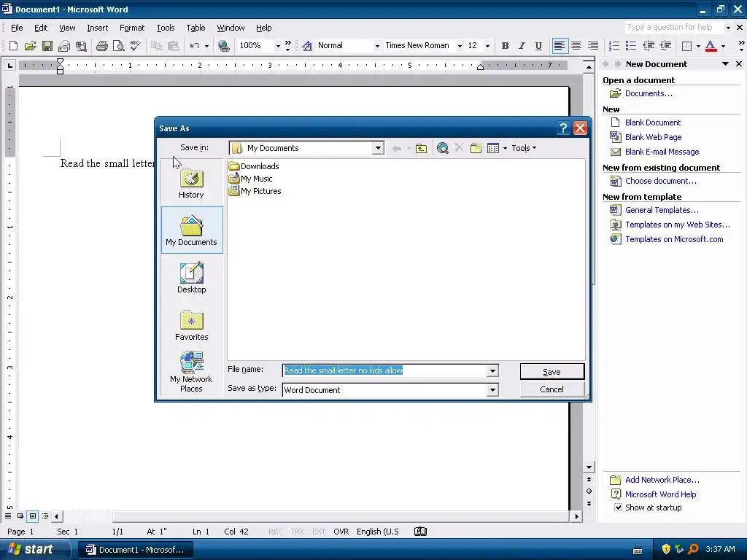Open the Views dropdown arrow in Save As
This screenshot has width=747, height=560.
coord(505,148)
